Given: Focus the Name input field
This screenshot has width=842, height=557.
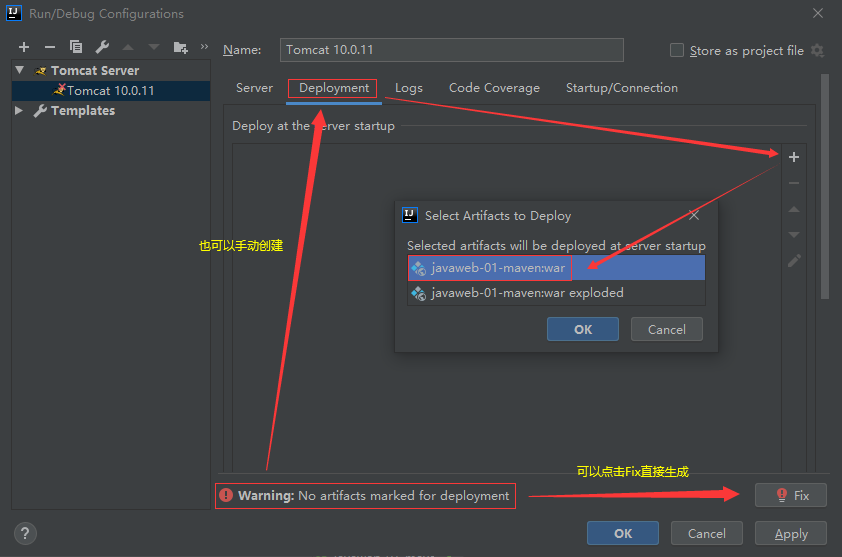Looking at the screenshot, I should (x=452, y=50).
